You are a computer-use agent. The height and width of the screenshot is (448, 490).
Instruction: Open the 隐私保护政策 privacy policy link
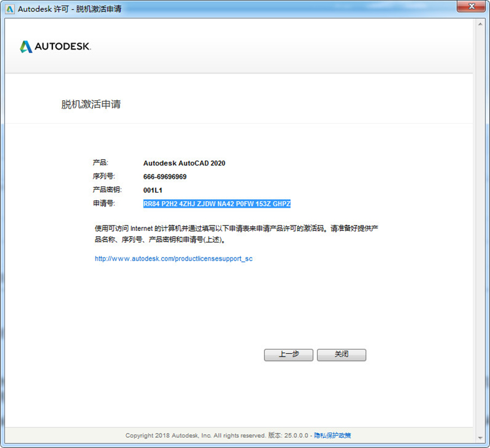[333, 435]
